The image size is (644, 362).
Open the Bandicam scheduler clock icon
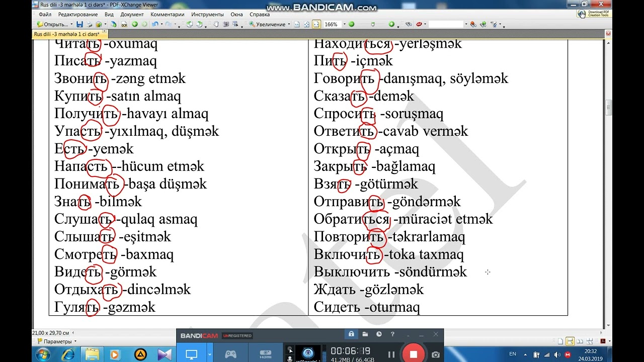(x=379, y=334)
